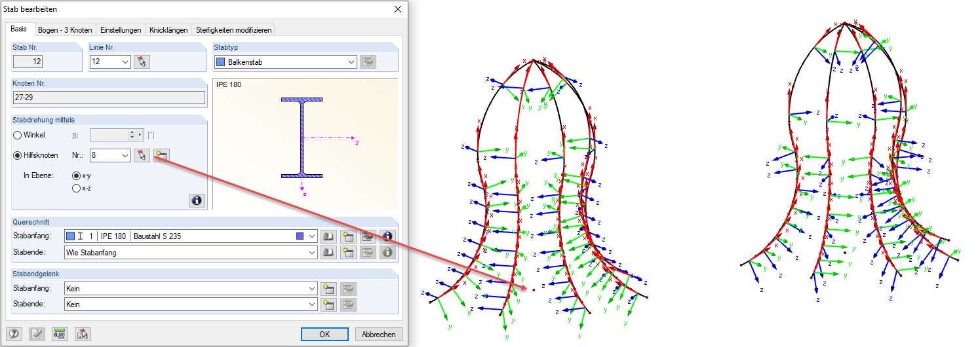Open units and decimals 0.00 icon
This screenshot has height=347, width=980.
tap(60, 334)
